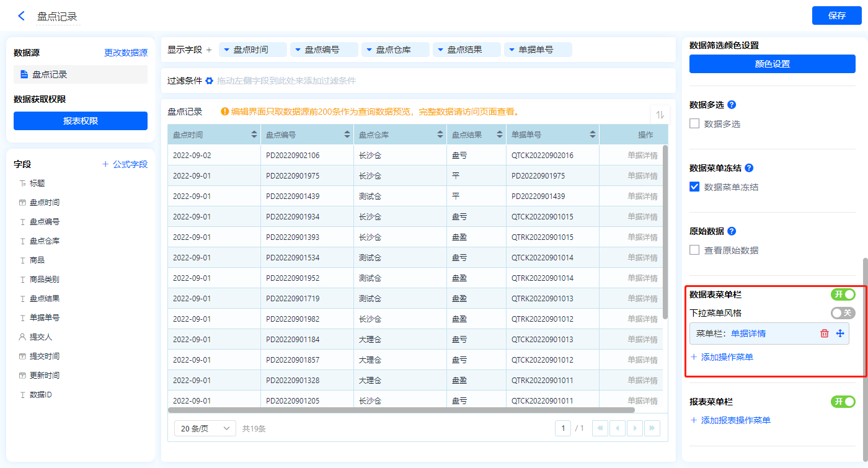Uncheck the 数据菜单冻结 checkbox

(694, 187)
